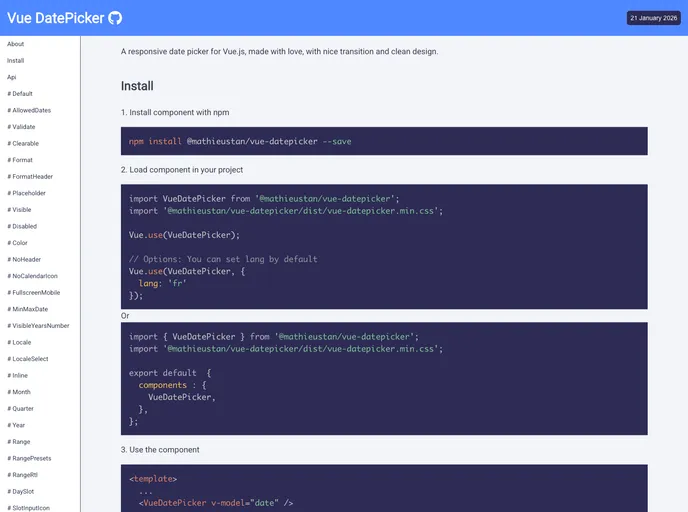
Task: Click the "lang: 'fr'" code line
Action: pos(162,283)
